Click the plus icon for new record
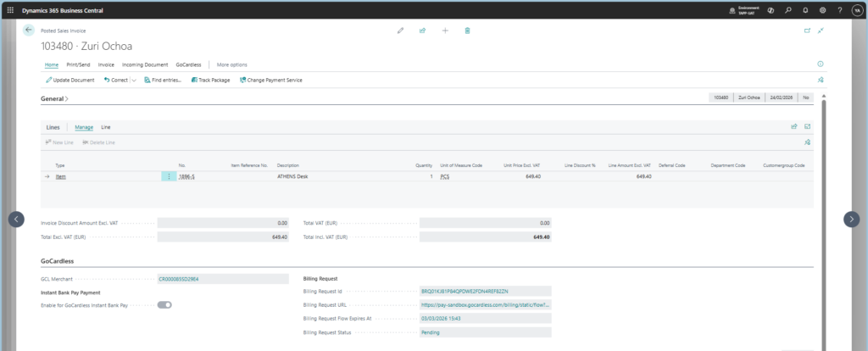This screenshot has height=351, width=868. pyautogui.click(x=445, y=31)
